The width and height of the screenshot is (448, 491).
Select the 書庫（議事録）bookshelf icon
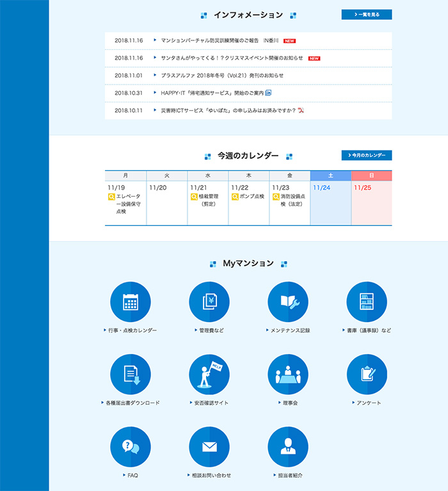[x=367, y=302]
